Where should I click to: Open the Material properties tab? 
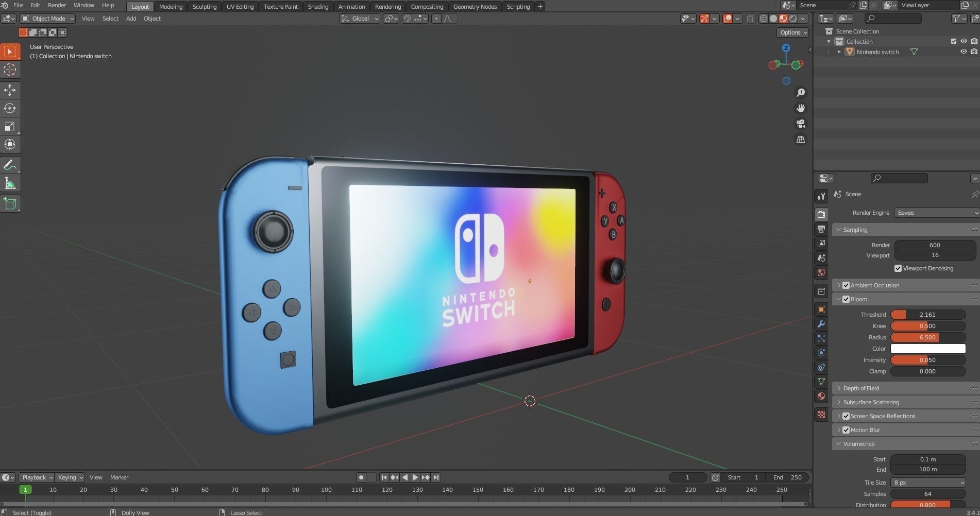(x=821, y=396)
